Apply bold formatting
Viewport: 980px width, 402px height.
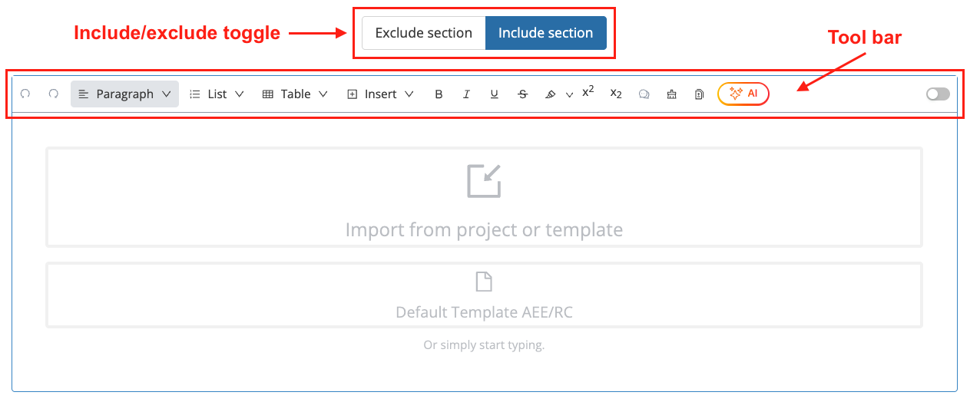(439, 94)
